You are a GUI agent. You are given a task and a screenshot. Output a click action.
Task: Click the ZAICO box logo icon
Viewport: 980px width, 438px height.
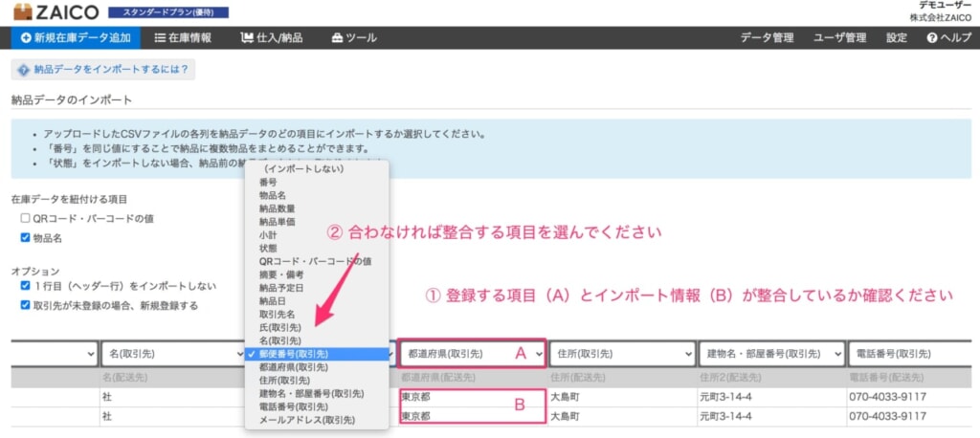pos(22,11)
